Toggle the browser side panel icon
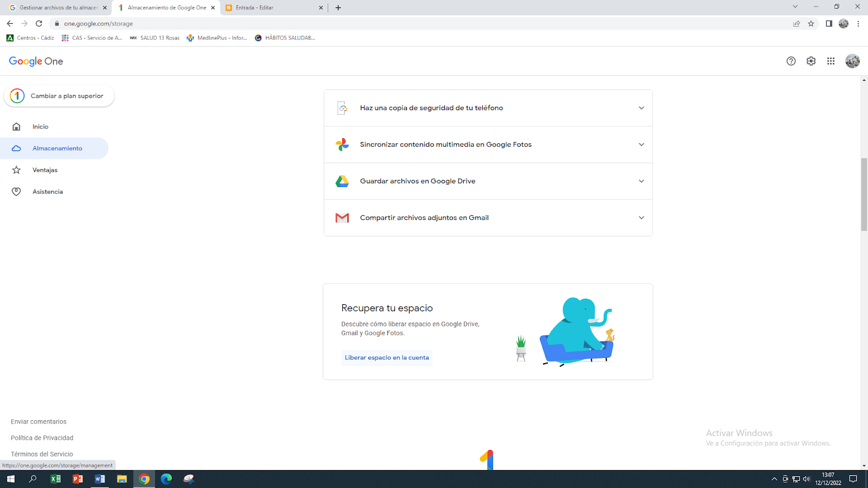 point(829,23)
